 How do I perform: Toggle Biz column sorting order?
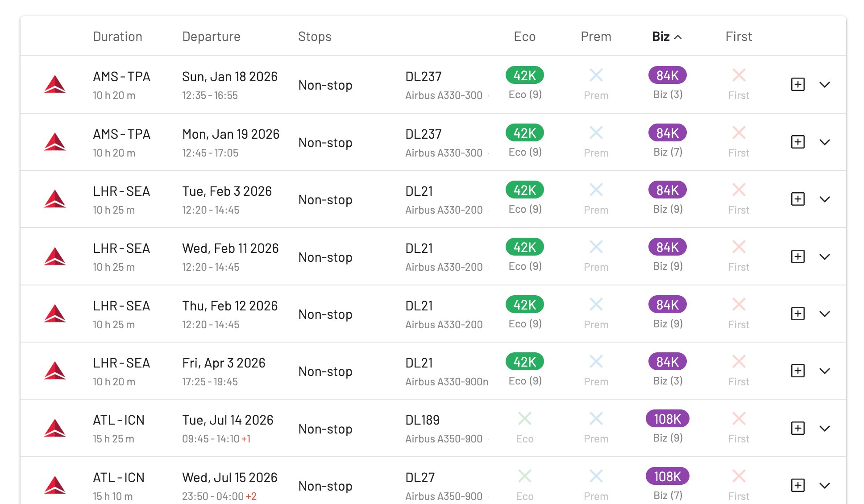pos(666,37)
